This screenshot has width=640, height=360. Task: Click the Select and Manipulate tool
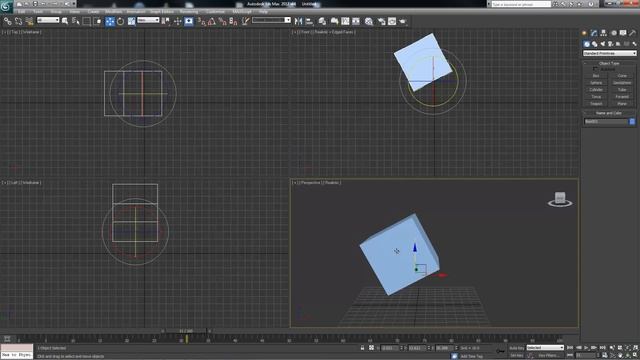(178, 21)
